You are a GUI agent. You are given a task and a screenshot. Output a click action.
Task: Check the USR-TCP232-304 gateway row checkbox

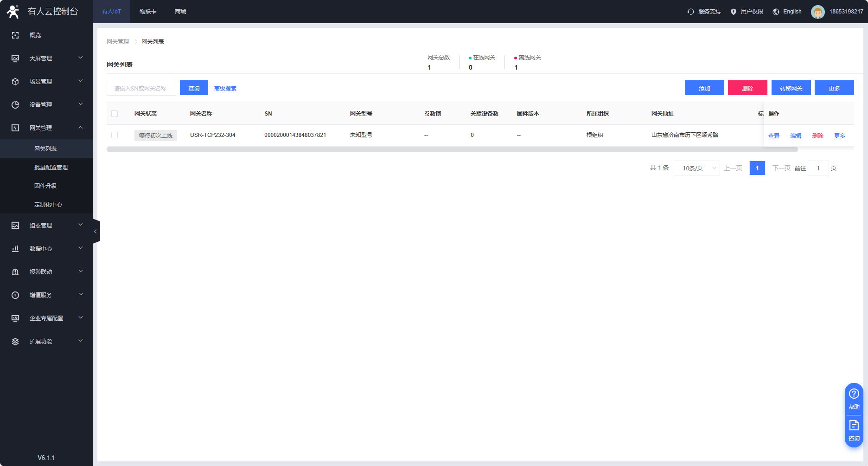pyautogui.click(x=115, y=135)
